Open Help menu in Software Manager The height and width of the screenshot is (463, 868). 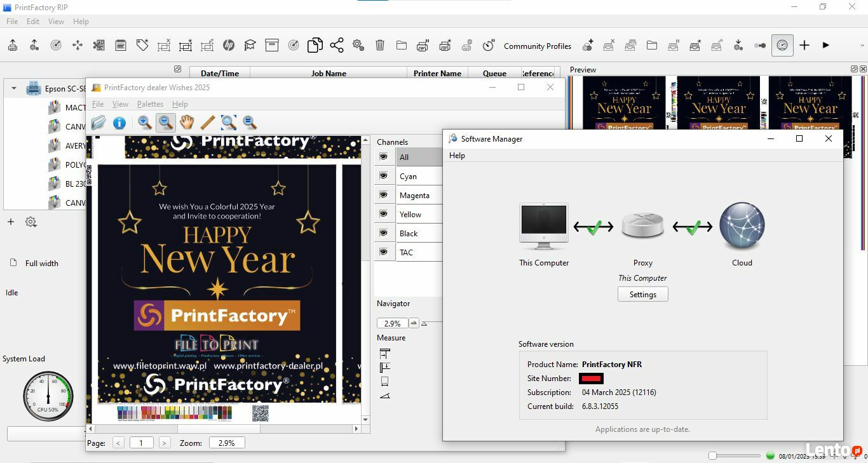click(x=457, y=156)
